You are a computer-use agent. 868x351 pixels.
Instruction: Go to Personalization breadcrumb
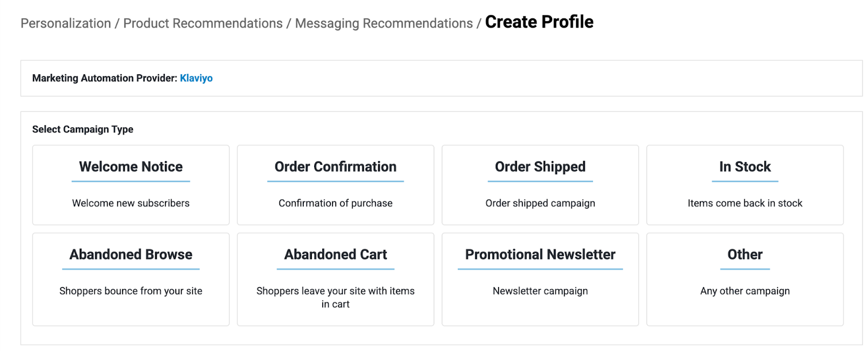pyautogui.click(x=66, y=23)
